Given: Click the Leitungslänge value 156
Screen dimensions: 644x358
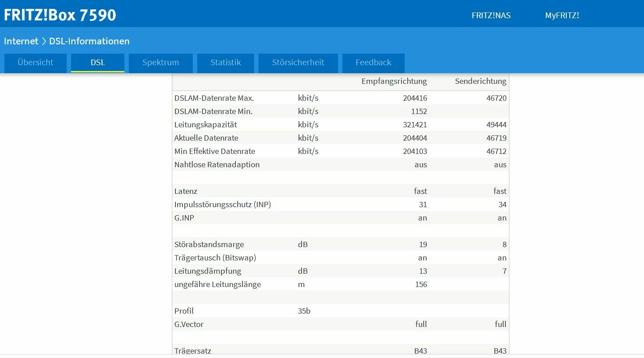Looking at the screenshot, I should click(x=421, y=284).
